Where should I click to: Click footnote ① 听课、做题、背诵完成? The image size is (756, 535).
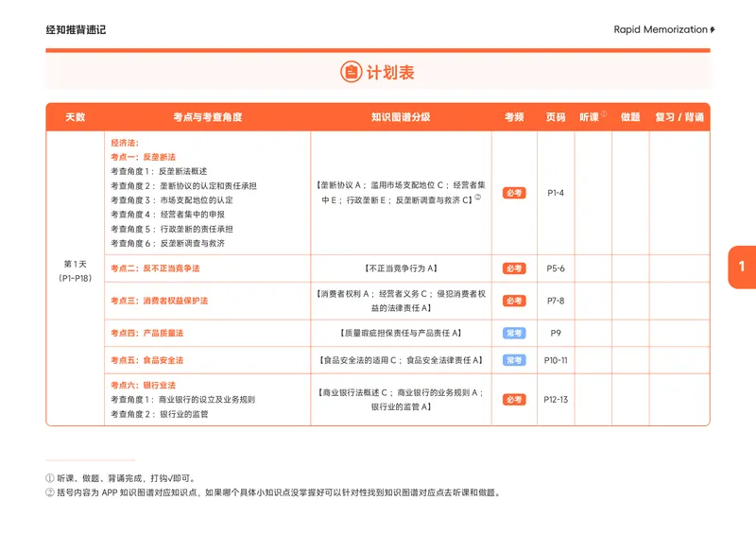[121, 478]
